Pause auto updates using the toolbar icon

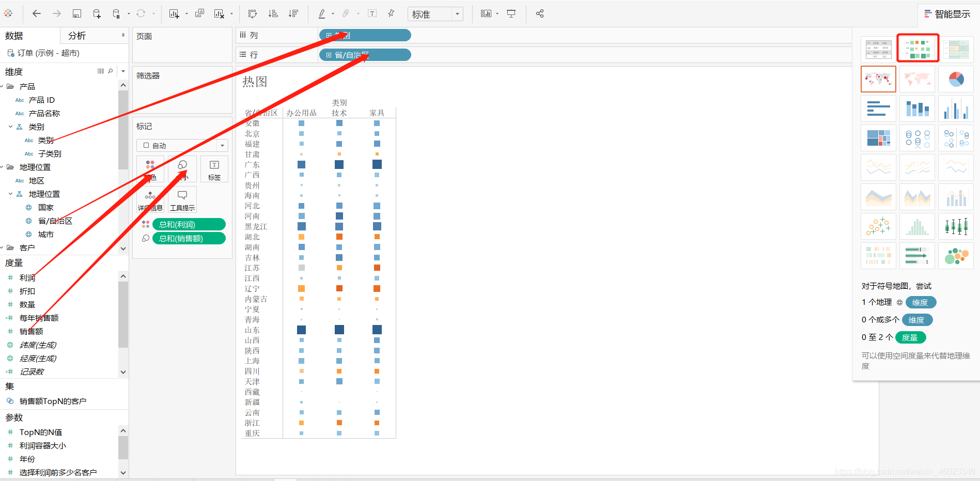[117, 14]
